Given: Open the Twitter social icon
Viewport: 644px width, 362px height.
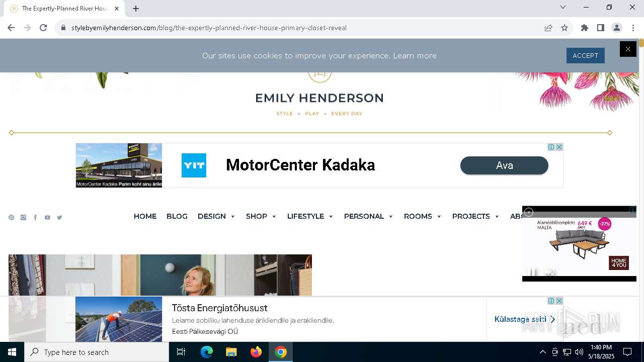Looking at the screenshot, I should point(59,218).
